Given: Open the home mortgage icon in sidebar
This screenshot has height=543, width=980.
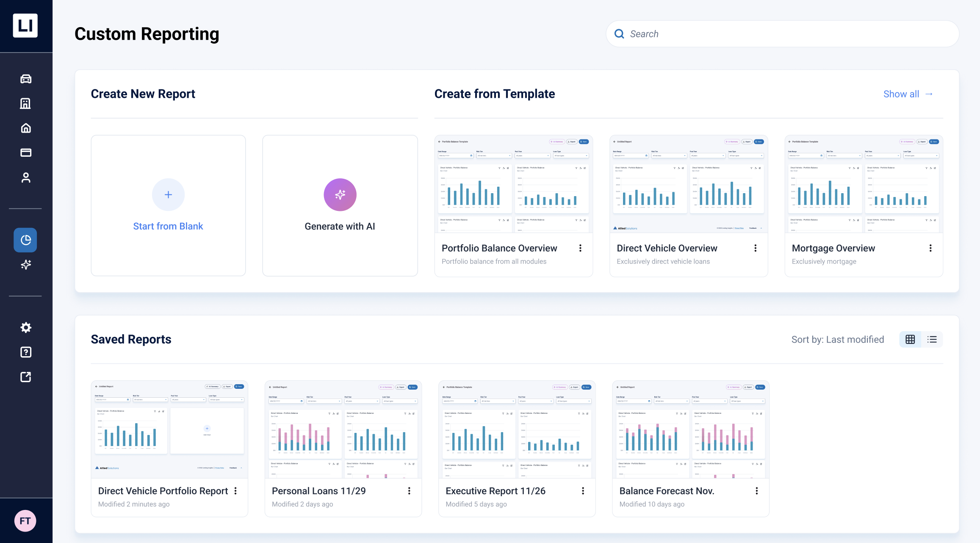Looking at the screenshot, I should click(26, 128).
